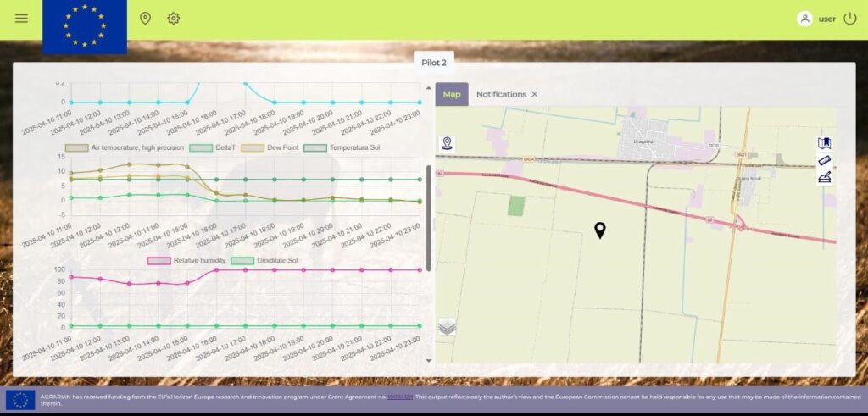Open settings gear in top bar
This screenshot has width=868, height=416.
(x=174, y=18)
